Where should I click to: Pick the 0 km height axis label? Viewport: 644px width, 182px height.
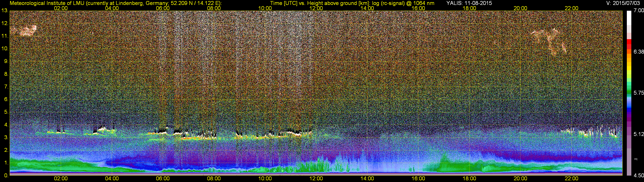coord(6,176)
